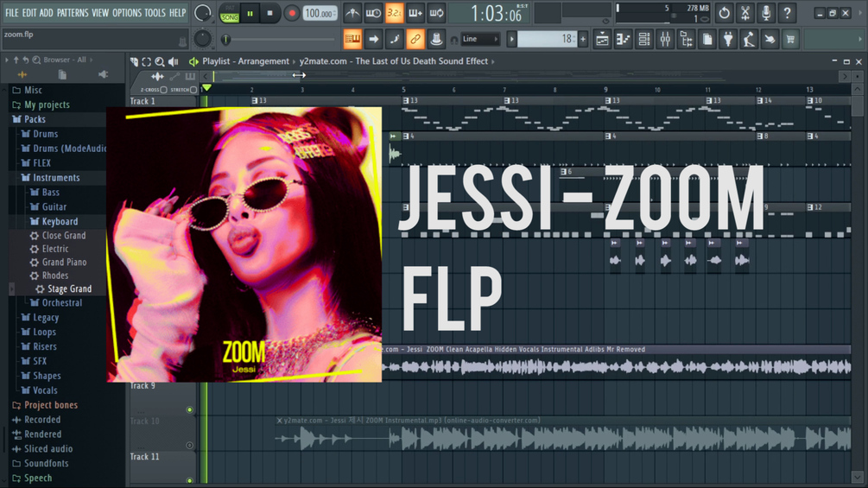Open the Line snap dropdown
Image resolution: width=868 pixels, height=488 pixels.
click(480, 39)
